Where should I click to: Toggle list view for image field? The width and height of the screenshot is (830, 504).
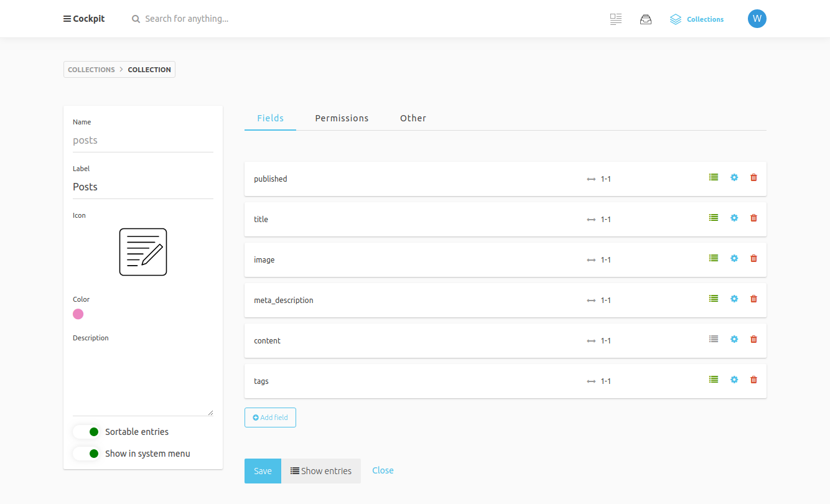pos(714,258)
